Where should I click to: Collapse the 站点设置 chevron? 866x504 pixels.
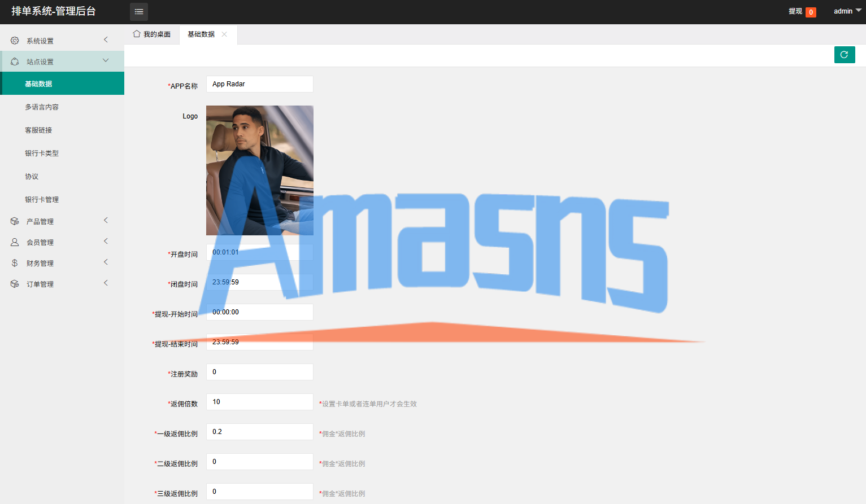pos(106,60)
